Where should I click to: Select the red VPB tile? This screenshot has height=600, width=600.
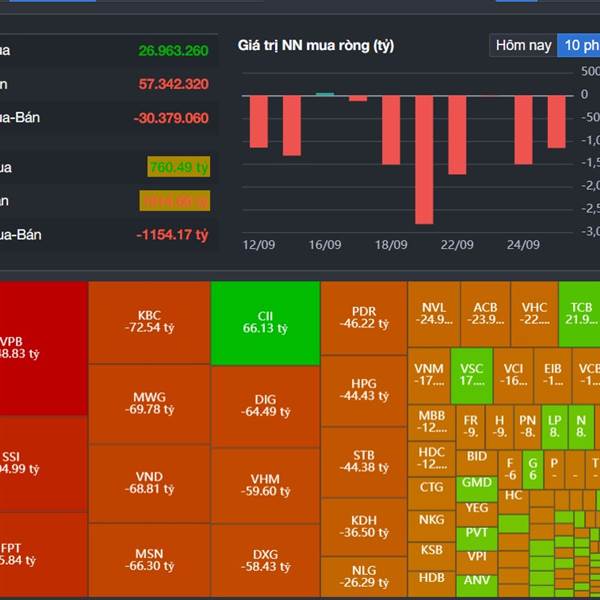(44, 348)
